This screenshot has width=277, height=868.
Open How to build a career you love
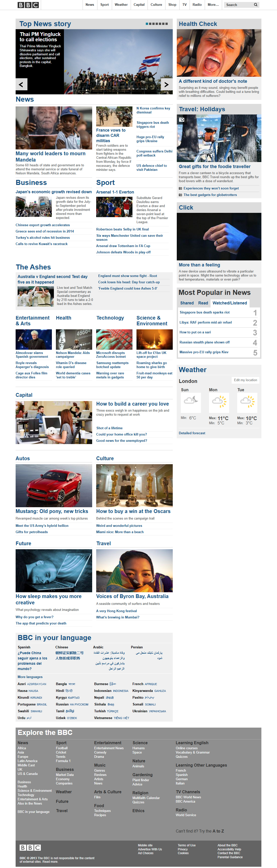coord(133,404)
